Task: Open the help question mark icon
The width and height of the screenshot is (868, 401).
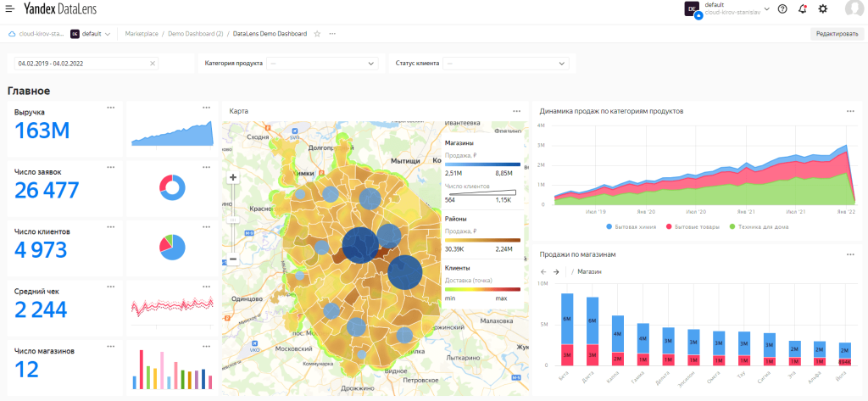Action: click(x=782, y=8)
